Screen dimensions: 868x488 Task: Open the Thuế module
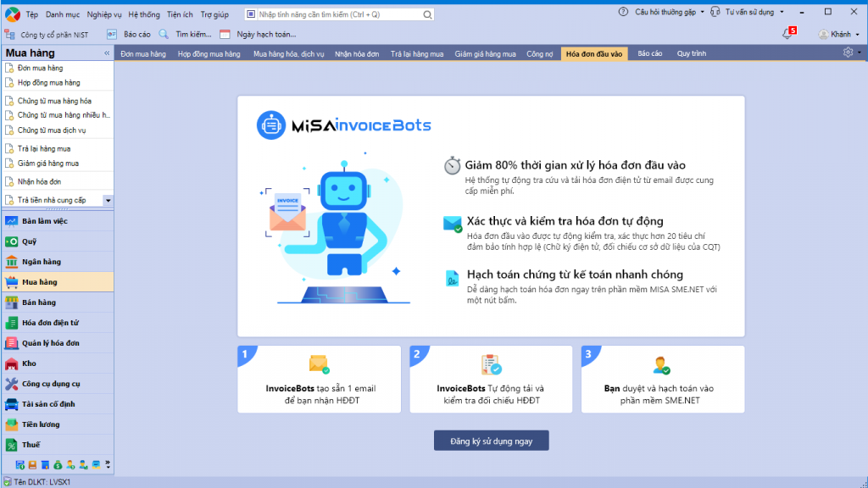58,445
